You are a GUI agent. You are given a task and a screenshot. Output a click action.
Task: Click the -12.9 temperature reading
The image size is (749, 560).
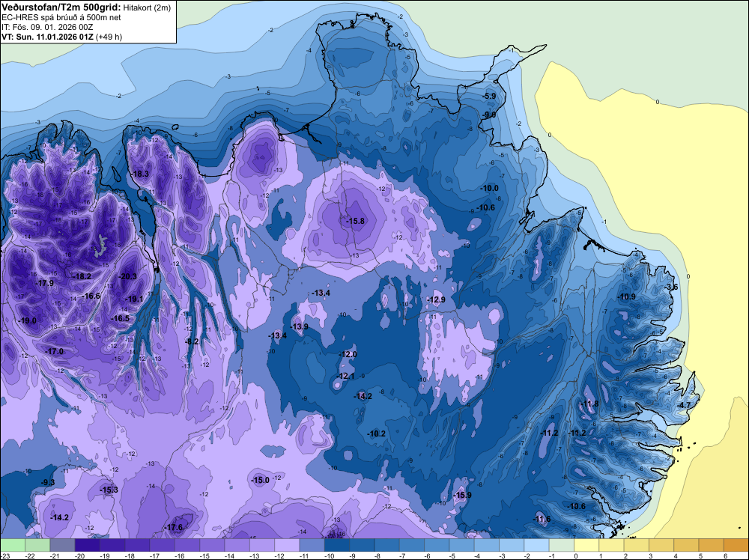click(x=436, y=299)
